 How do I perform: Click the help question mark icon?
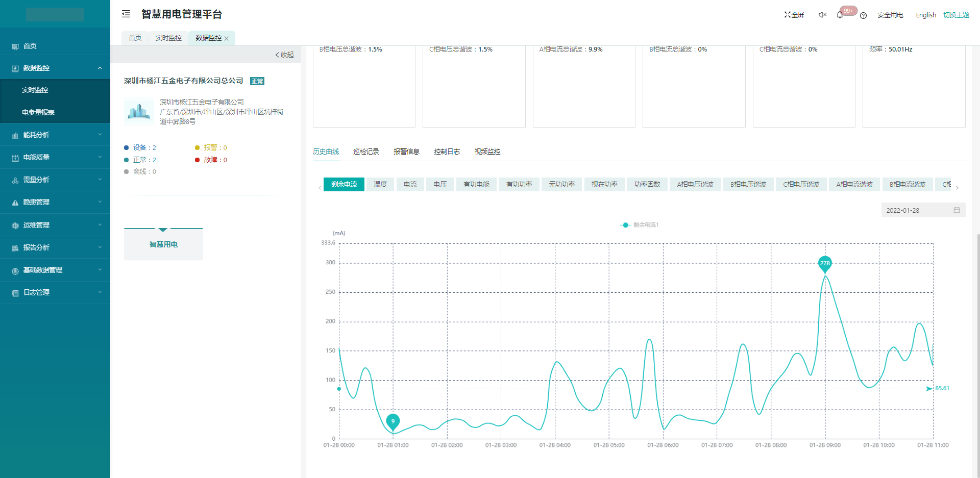pyautogui.click(x=863, y=15)
